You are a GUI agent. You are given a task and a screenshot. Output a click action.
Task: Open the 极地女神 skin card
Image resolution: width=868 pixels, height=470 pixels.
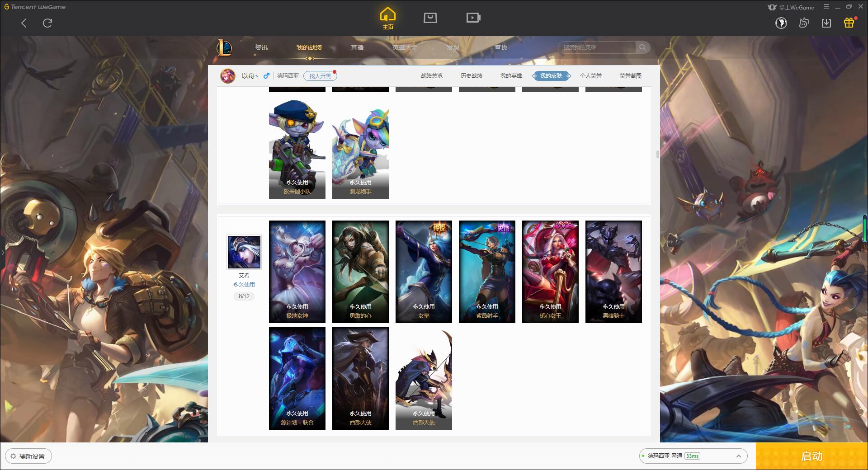pyautogui.click(x=297, y=272)
